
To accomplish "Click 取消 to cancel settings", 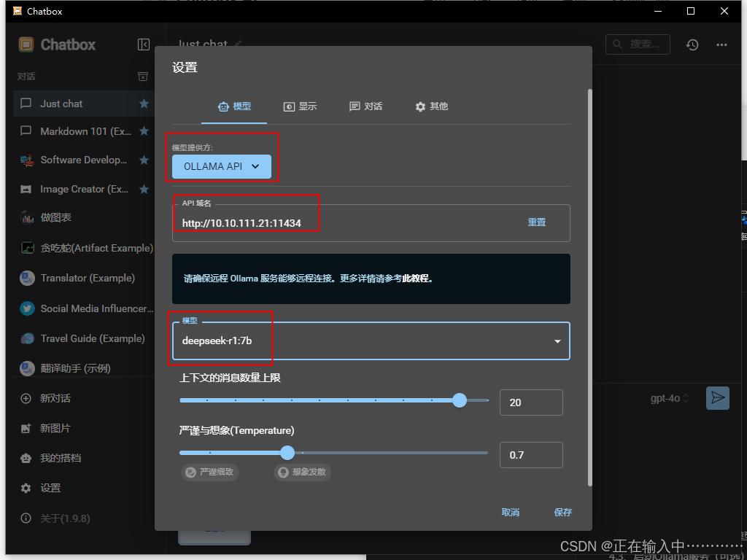I will (x=511, y=513).
